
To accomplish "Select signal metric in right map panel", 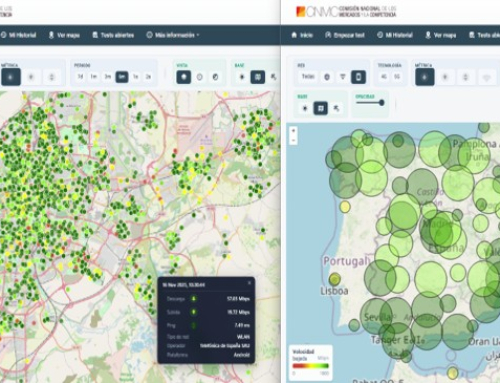I will tap(486, 78).
